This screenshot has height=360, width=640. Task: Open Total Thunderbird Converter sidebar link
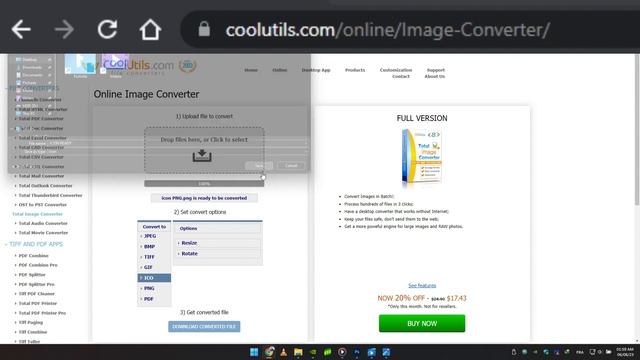pyautogui.click(x=50, y=196)
